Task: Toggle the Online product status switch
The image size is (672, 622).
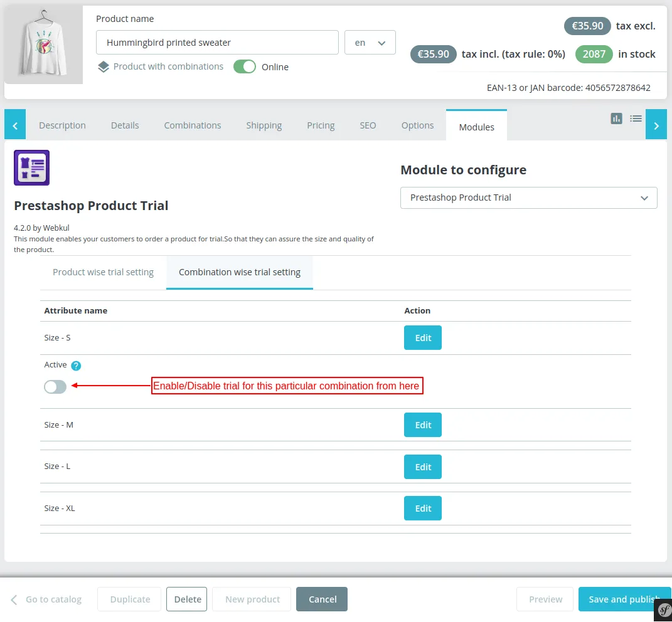Action: click(x=245, y=66)
